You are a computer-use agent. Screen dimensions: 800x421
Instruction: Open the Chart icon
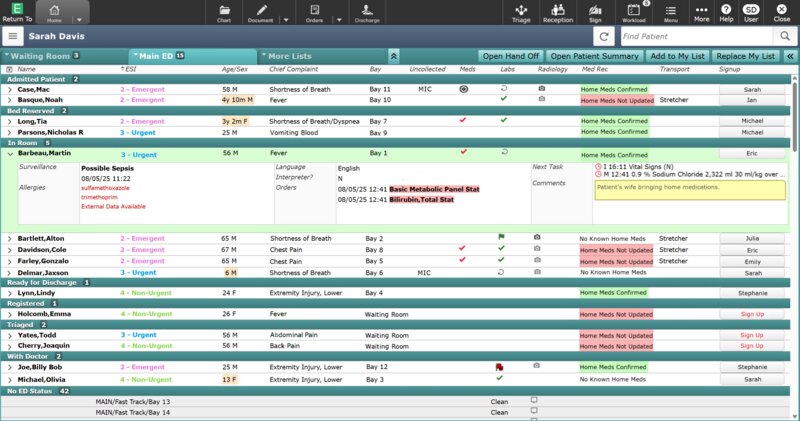pyautogui.click(x=224, y=12)
